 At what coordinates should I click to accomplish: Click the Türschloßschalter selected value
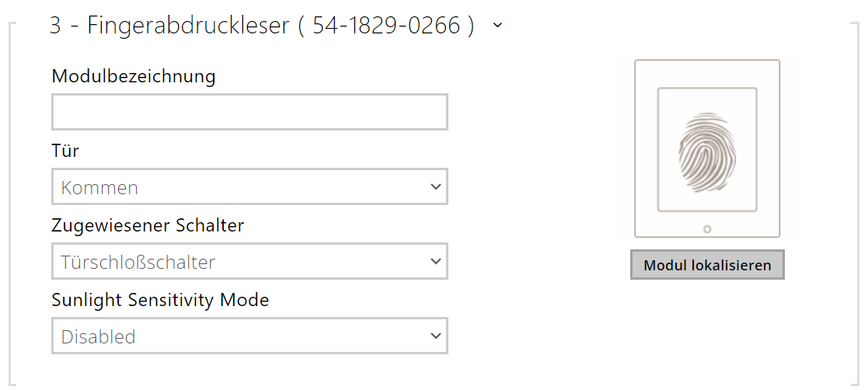click(x=138, y=263)
